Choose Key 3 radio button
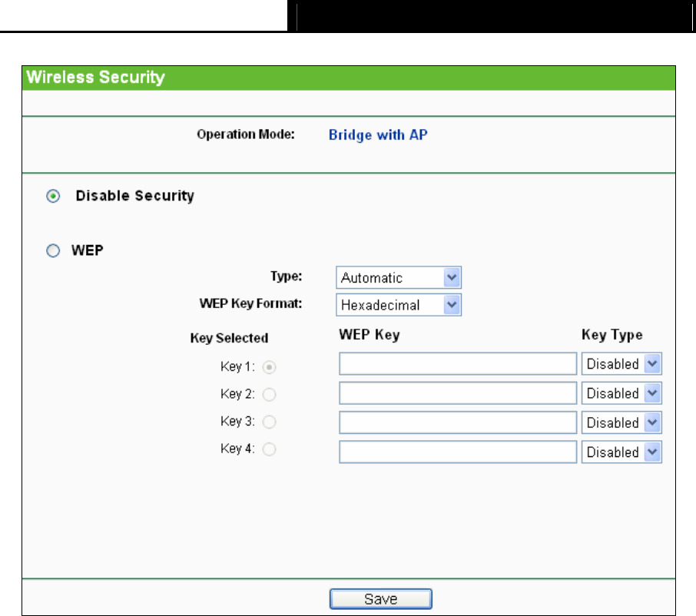The width and height of the screenshot is (696, 616). (269, 422)
